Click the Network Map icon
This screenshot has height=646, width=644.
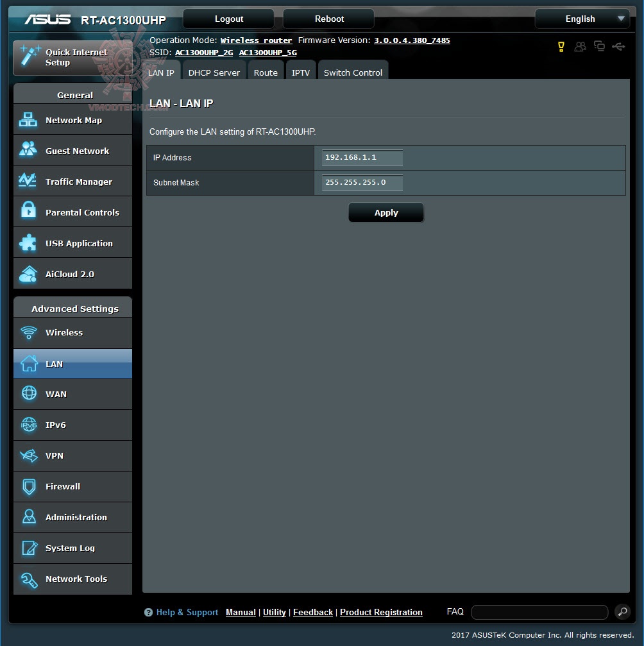tap(28, 120)
